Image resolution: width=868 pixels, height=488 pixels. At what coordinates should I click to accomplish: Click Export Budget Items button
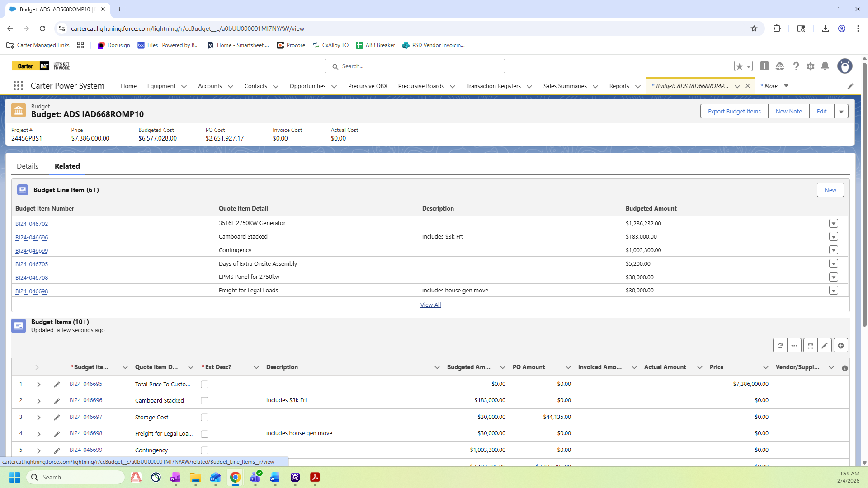point(734,112)
